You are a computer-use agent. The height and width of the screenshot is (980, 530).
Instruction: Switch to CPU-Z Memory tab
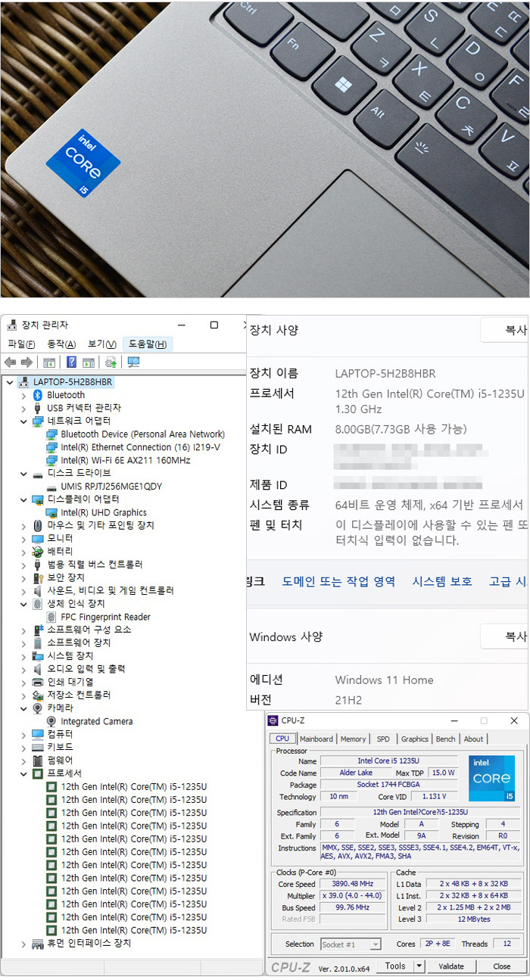click(x=353, y=739)
